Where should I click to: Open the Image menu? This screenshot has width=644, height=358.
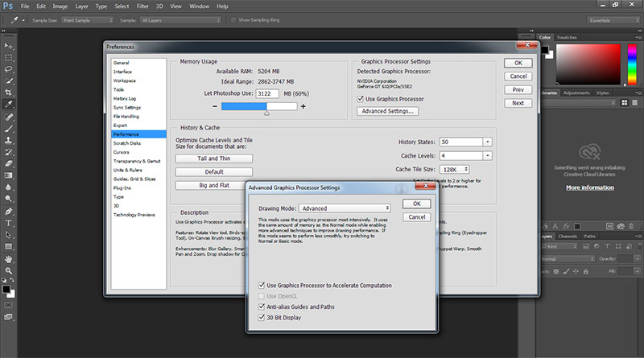point(60,6)
